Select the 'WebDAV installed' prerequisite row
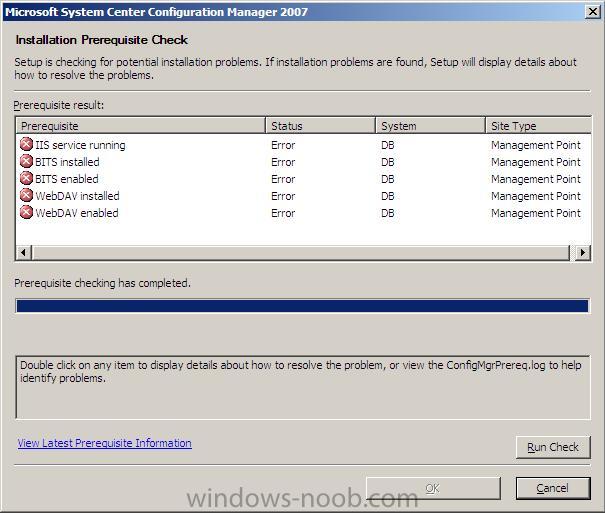This screenshot has width=605, height=513. point(303,196)
